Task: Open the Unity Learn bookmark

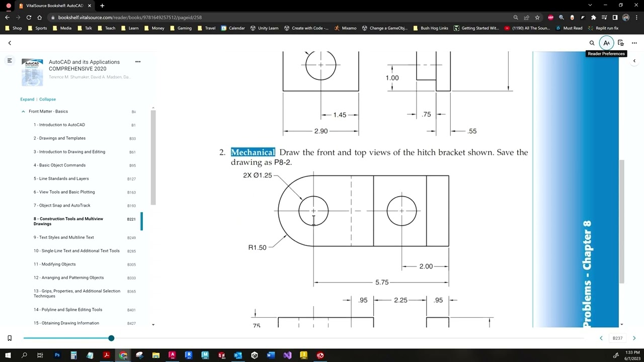Action: 264,28
